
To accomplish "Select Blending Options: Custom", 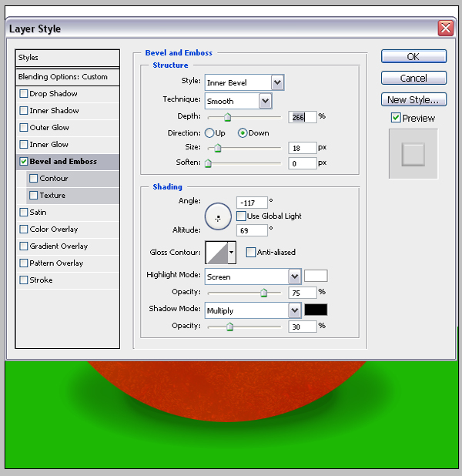I will pos(67,77).
